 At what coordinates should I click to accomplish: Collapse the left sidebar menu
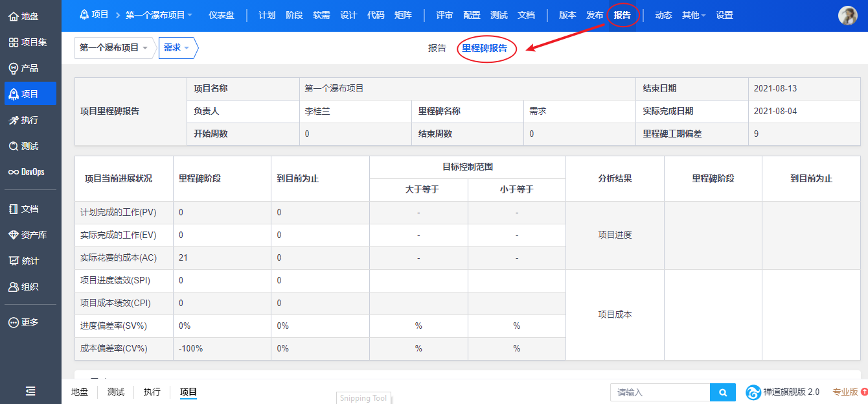[x=30, y=391]
